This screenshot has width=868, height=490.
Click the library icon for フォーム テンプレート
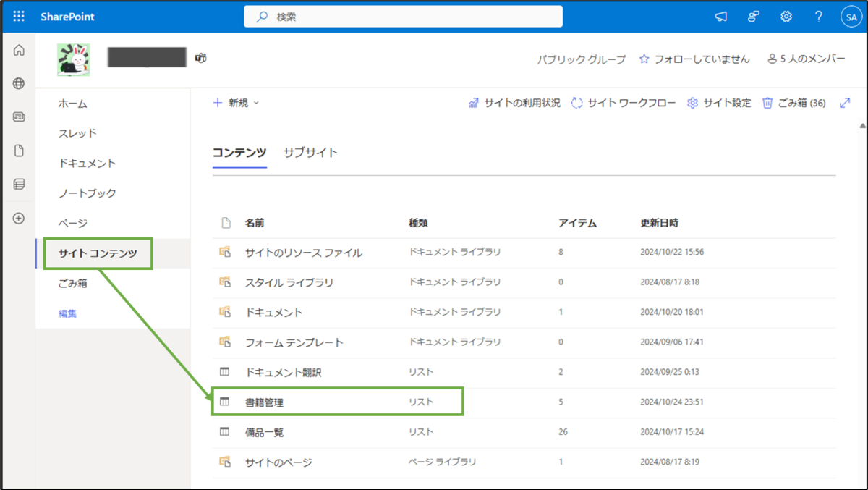click(x=225, y=342)
